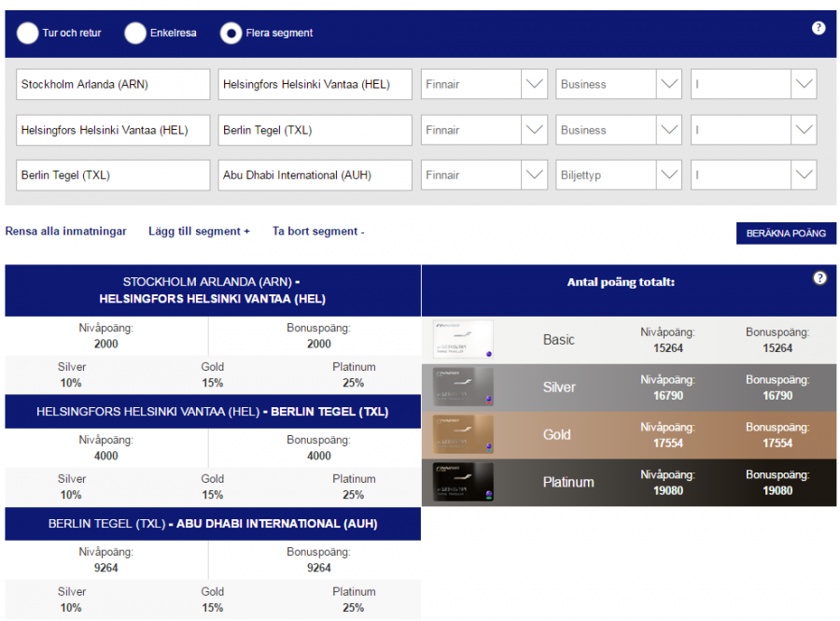Select the Flera segment radio button
This screenshot has height=621, width=840.
231,34
